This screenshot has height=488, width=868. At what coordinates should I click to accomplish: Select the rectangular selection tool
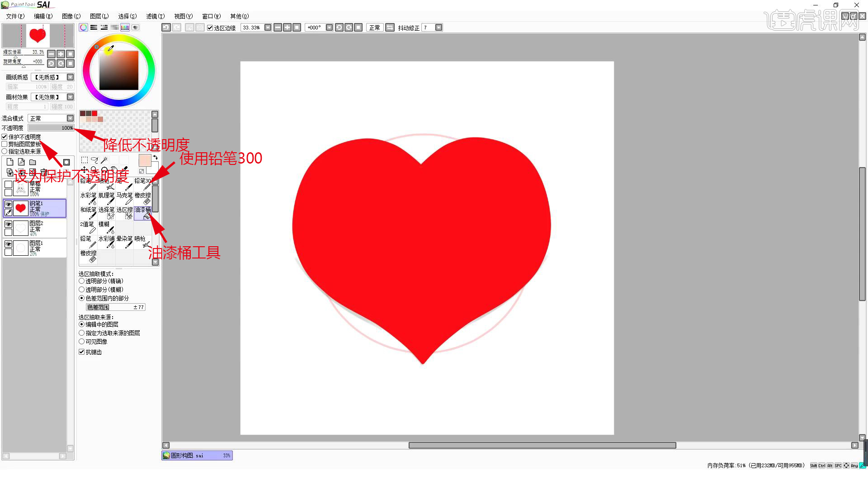[85, 160]
